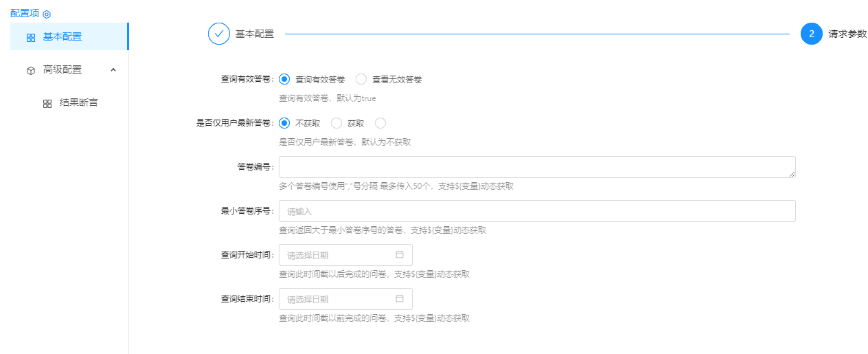Viewport: 868px width, 354px height.
Task: Click the cube icon next to 高级配置
Action: tap(31, 70)
